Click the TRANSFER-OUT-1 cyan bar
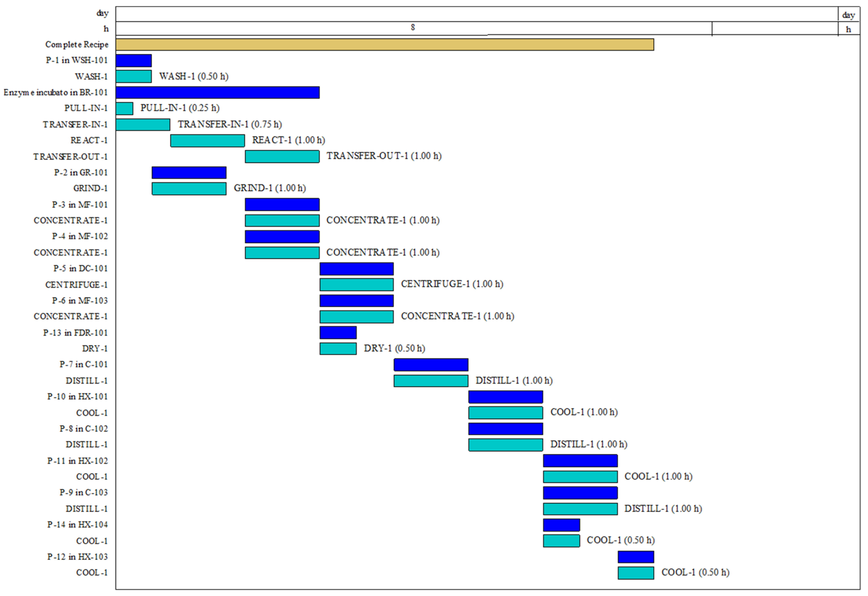This screenshot has height=596, width=868. pyautogui.click(x=282, y=156)
